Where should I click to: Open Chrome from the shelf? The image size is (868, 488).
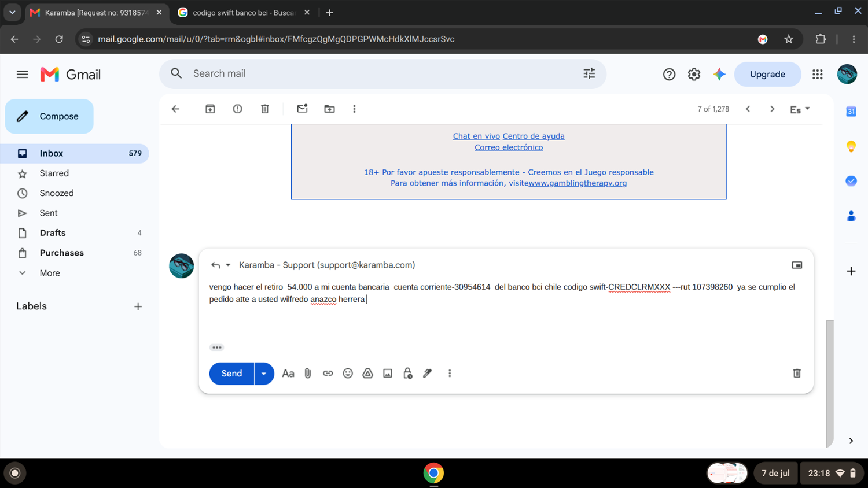[433, 473]
